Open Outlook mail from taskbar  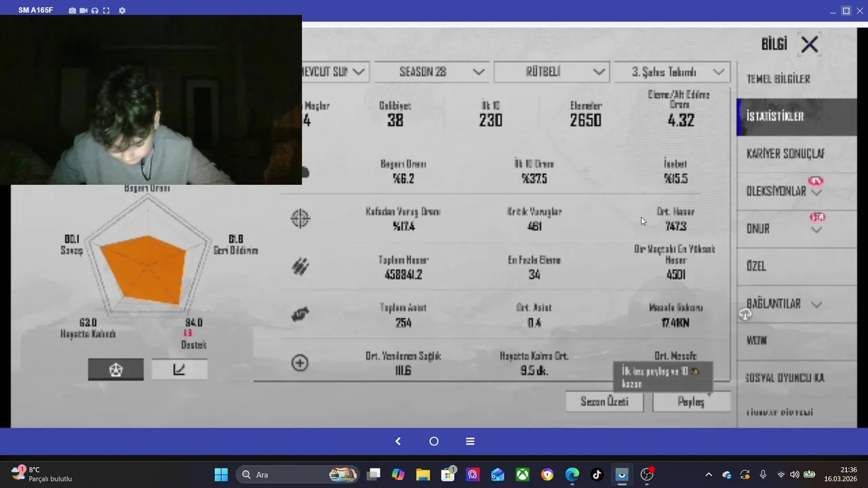point(498,474)
